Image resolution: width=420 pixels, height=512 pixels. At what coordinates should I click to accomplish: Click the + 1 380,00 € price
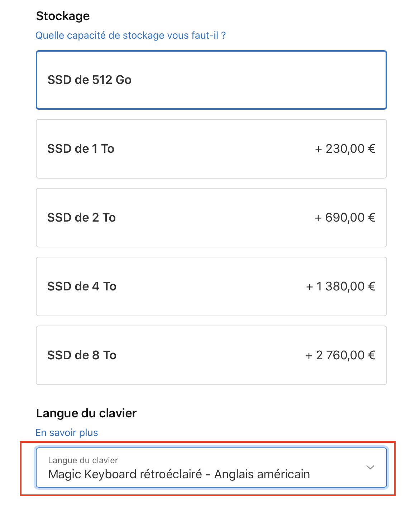point(340,286)
